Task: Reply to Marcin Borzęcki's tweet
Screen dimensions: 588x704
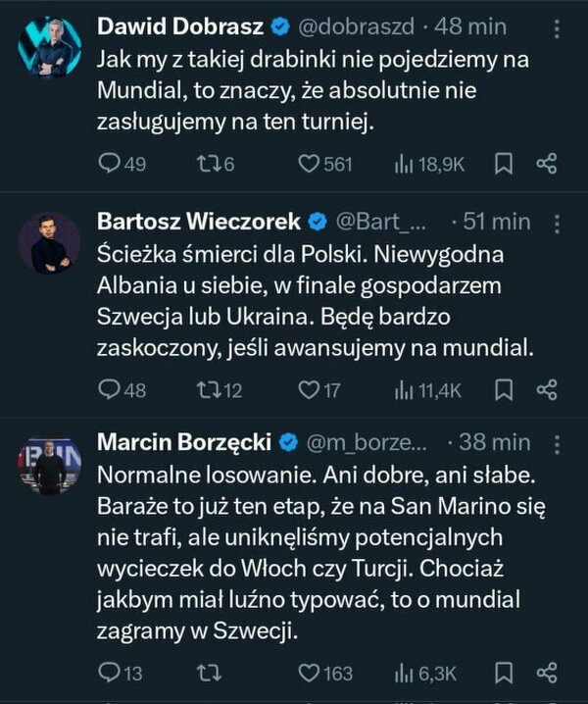Action: [110, 672]
